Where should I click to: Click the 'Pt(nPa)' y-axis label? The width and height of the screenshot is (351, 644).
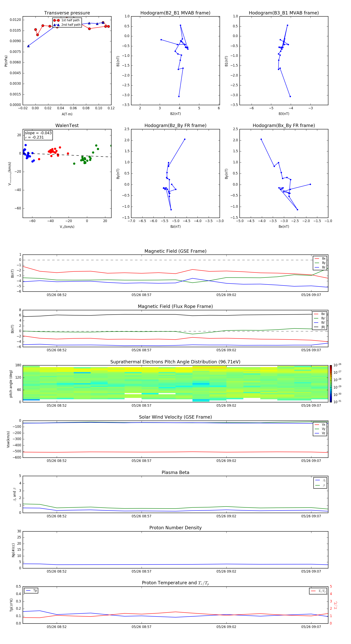coord(6,61)
